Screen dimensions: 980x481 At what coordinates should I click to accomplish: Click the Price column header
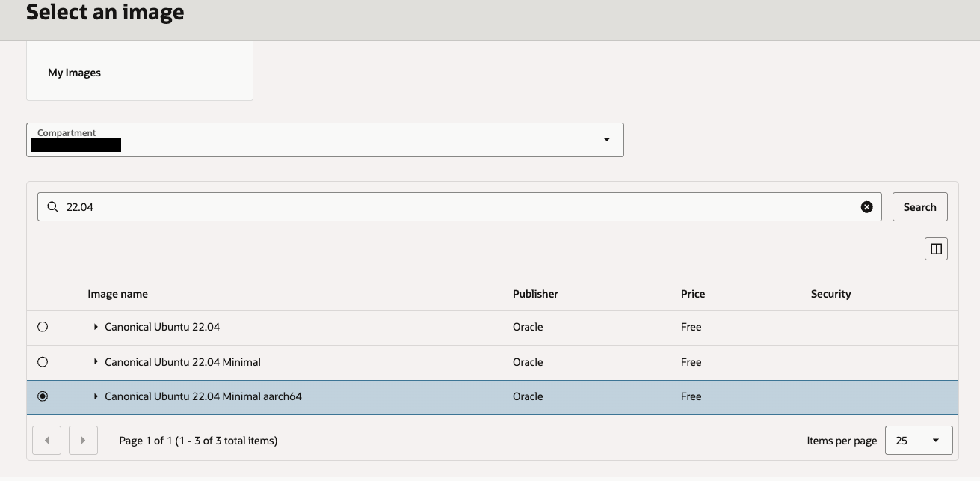693,294
